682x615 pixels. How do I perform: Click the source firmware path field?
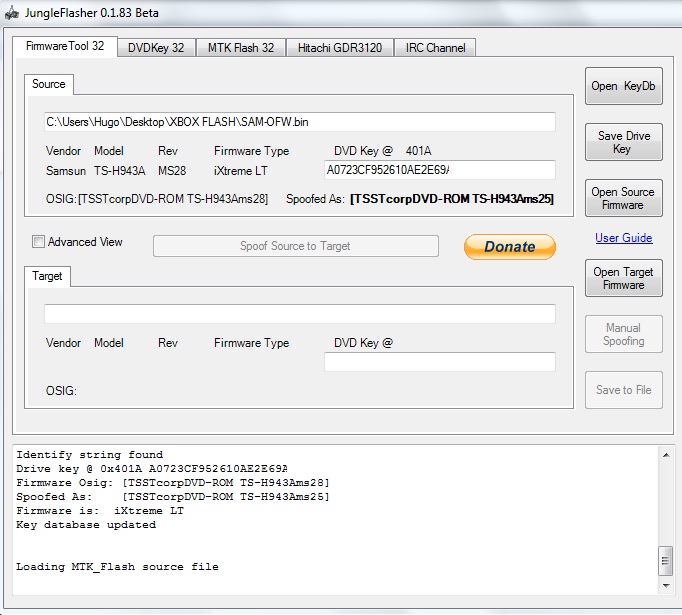(300, 122)
